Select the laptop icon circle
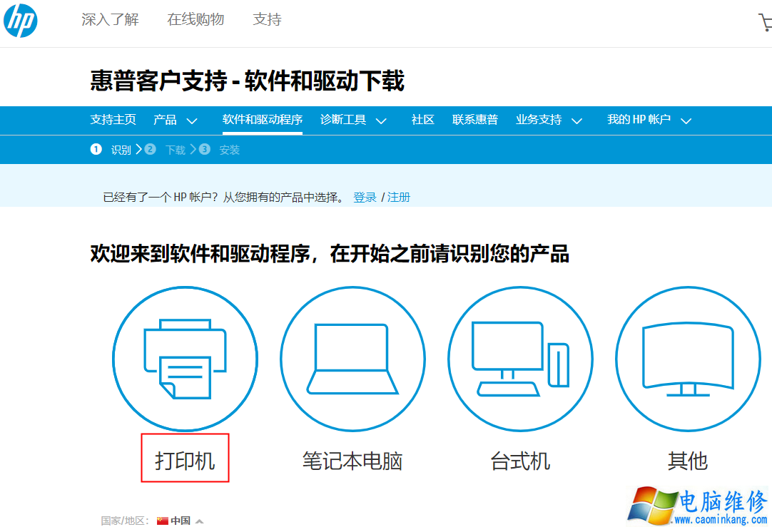Image resolution: width=772 pixels, height=532 pixels. 352,359
